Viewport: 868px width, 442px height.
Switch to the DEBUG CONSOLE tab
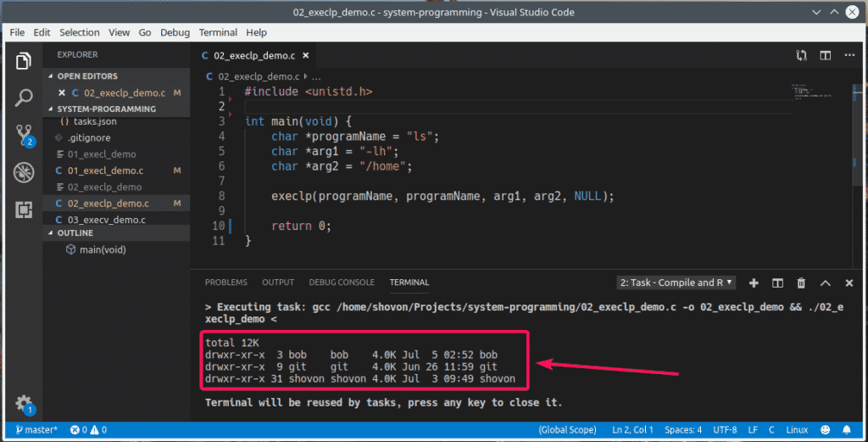(342, 283)
